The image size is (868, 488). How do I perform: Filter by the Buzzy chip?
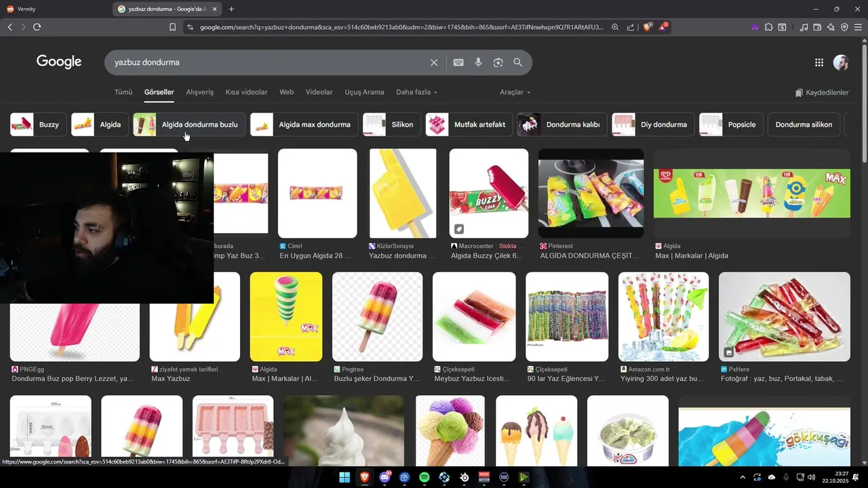coord(38,125)
